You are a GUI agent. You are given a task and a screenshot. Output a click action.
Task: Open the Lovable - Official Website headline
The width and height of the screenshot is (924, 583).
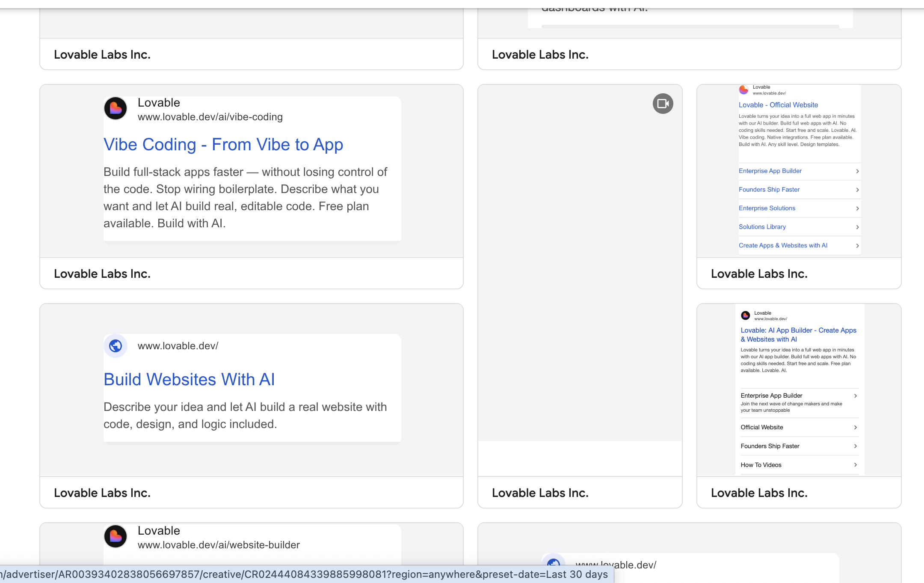778,105
